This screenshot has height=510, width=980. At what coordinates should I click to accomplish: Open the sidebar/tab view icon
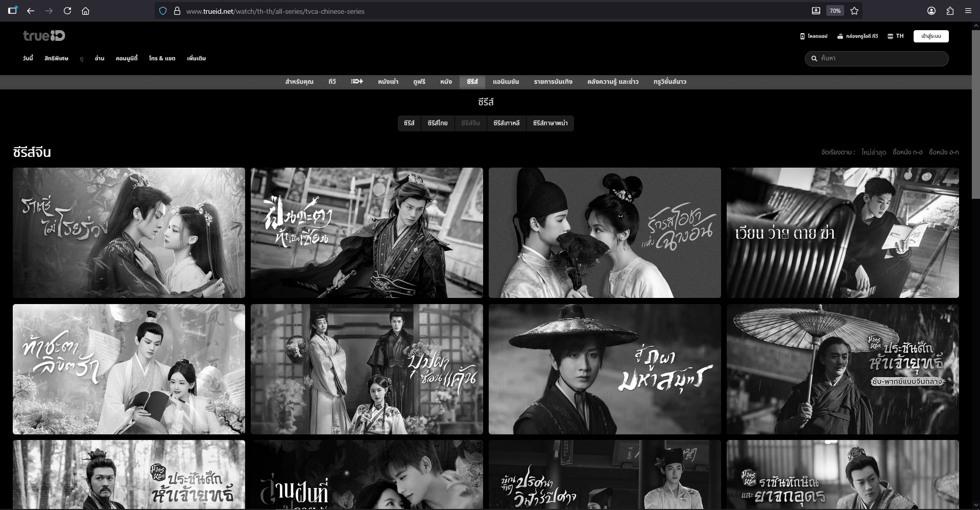click(12, 10)
